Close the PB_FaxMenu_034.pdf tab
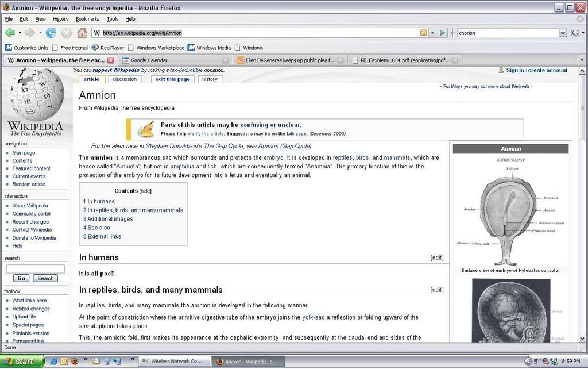This screenshot has width=588, height=369. [x=455, y=60]
